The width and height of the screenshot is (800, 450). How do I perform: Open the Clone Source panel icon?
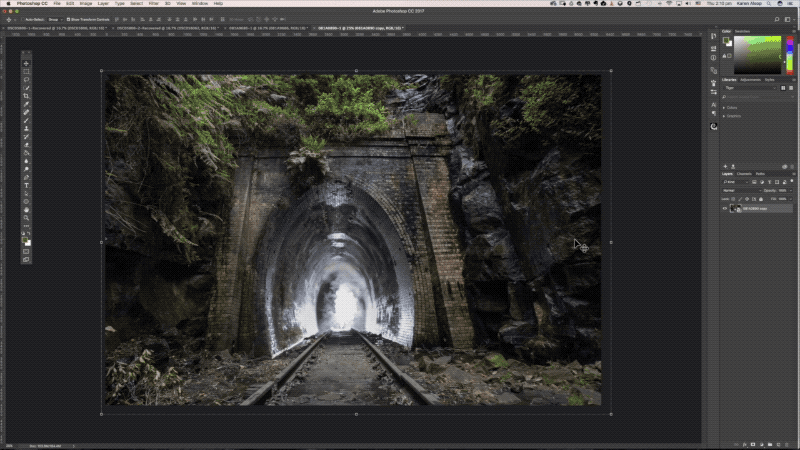(x=713, y=70)
